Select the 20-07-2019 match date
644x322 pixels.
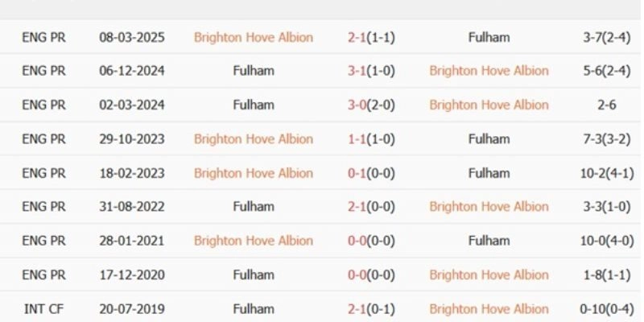click(x=132, y=308)
